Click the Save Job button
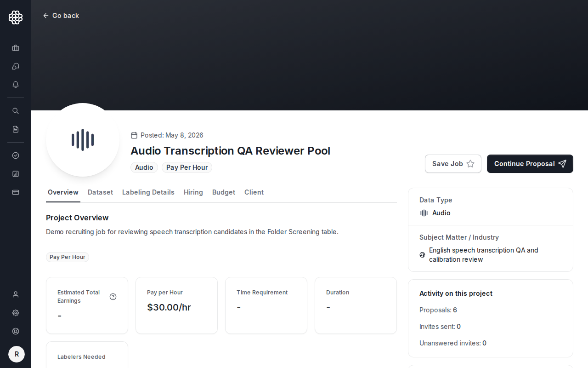588x368 pixels. point(453,164)
